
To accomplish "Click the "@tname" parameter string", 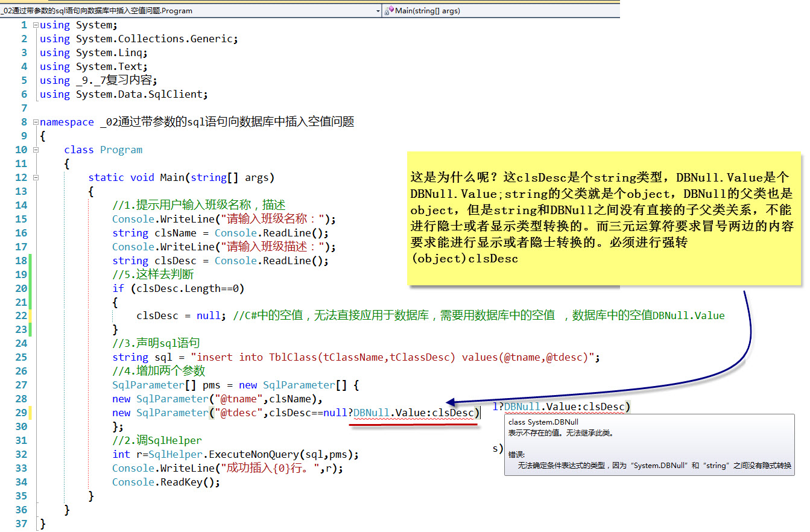I will click(x=236, y=399).
